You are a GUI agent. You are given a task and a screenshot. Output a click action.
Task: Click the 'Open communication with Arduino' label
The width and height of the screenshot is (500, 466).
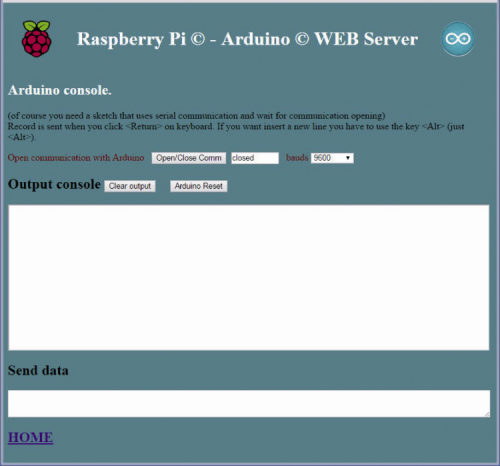point(76,158)
